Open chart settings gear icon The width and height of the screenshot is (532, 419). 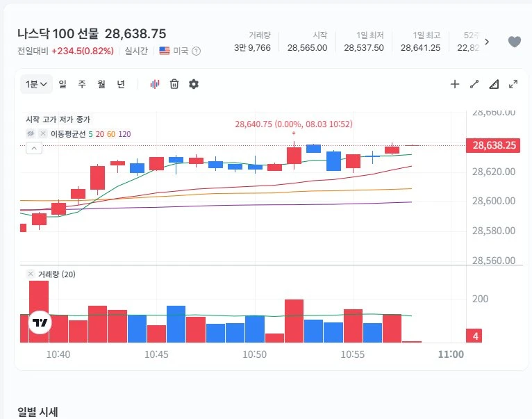(x=193, y=84)
